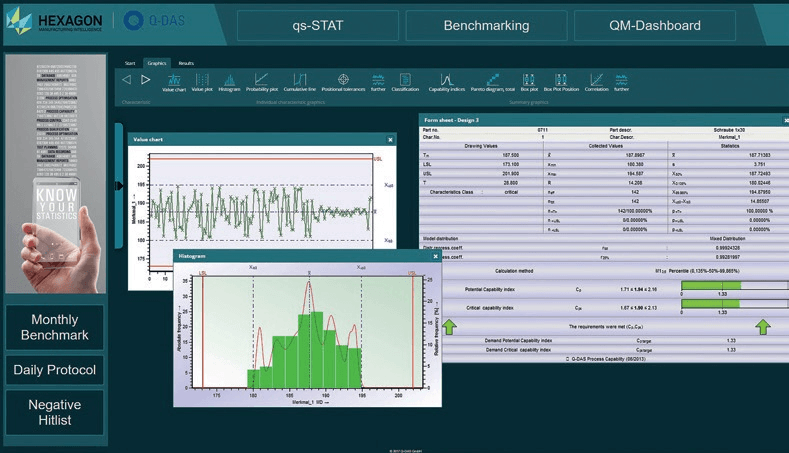Screen dimensions: 789x453
Task: Go to the previous characteristic arrow
Action: [x=126, y=80]
